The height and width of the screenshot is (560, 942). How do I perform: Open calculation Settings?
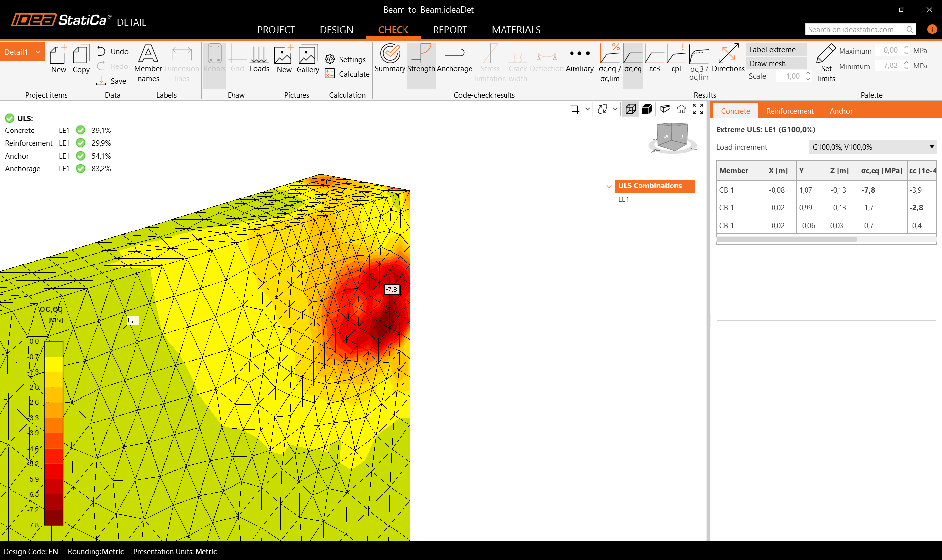pyautogui.click(x=346, y=59)
